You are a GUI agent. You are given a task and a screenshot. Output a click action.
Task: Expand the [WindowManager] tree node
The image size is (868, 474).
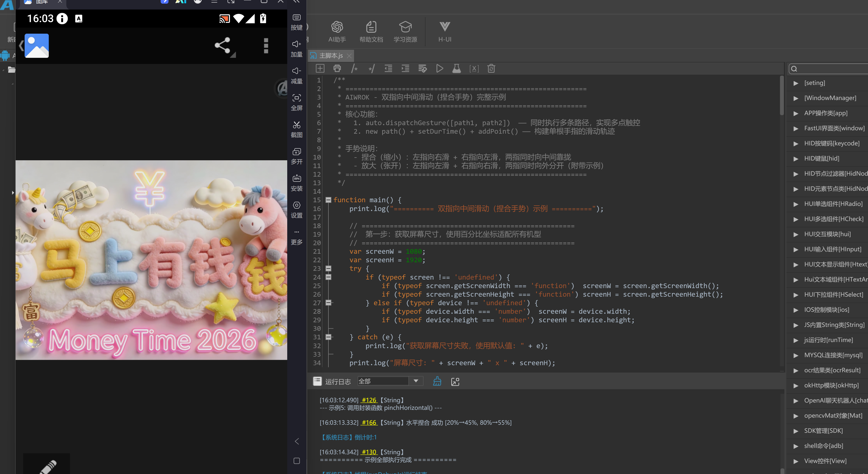796,98
